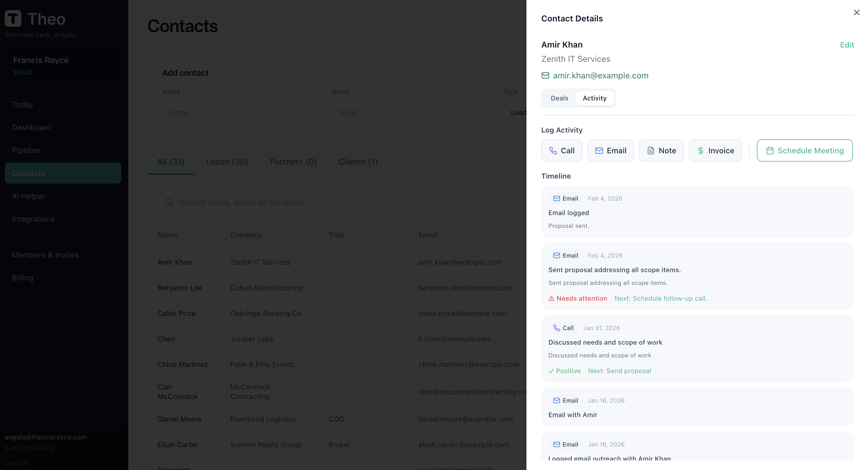This screenshot has width=868, height=470.
Task: Click Next: Send proposal link
Action: (x=619, y=371)
